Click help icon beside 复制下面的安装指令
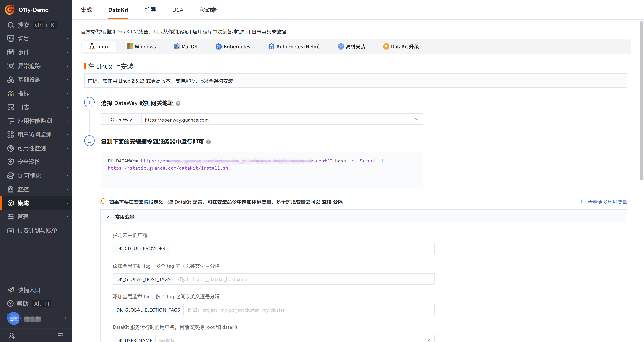This screenshot has width=644, height=342. pos(208,142)
